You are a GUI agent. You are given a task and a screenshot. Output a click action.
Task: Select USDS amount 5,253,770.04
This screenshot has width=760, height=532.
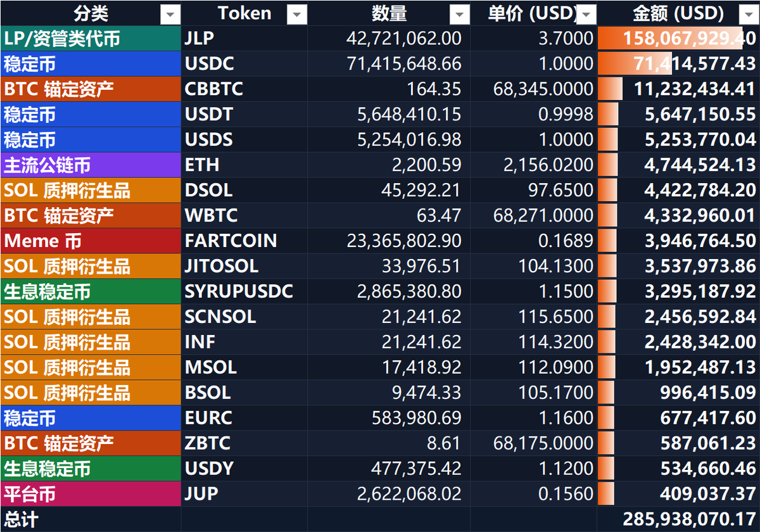click(678, 139)
